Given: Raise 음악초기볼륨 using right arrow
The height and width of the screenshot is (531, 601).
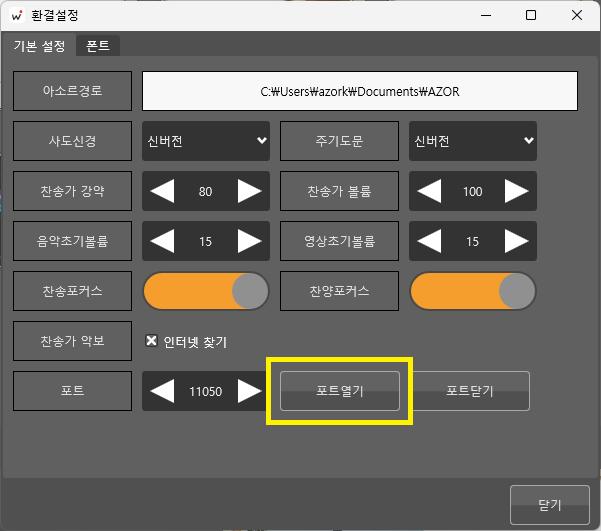Looking at the screenshot, I should (x=249, y=241).
